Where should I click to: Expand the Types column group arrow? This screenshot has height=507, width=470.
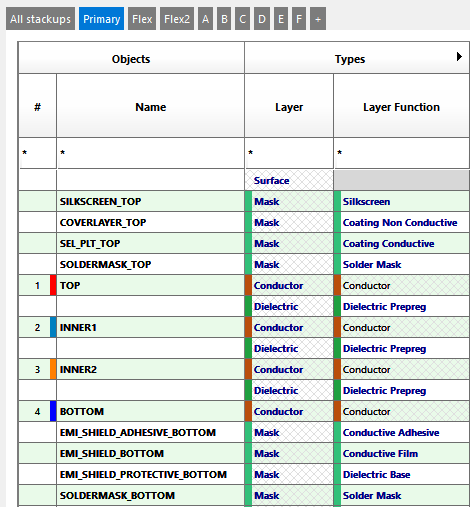[459, 57]
